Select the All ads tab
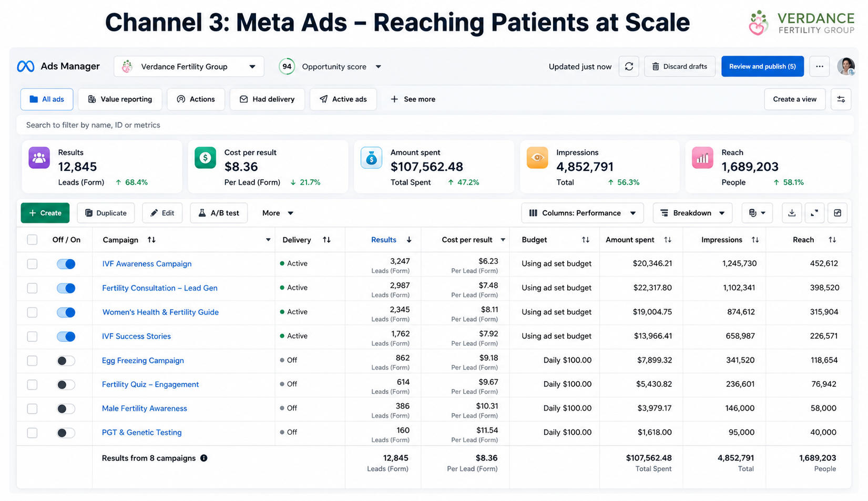The image size is (868, 501). click(47, 99)
